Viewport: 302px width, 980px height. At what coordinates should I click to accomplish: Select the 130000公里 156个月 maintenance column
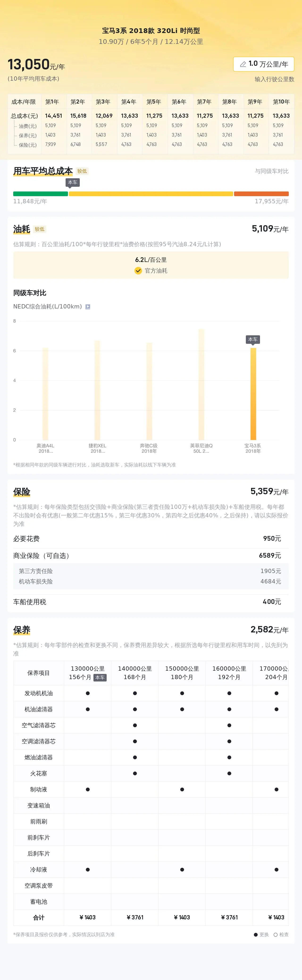88,673
